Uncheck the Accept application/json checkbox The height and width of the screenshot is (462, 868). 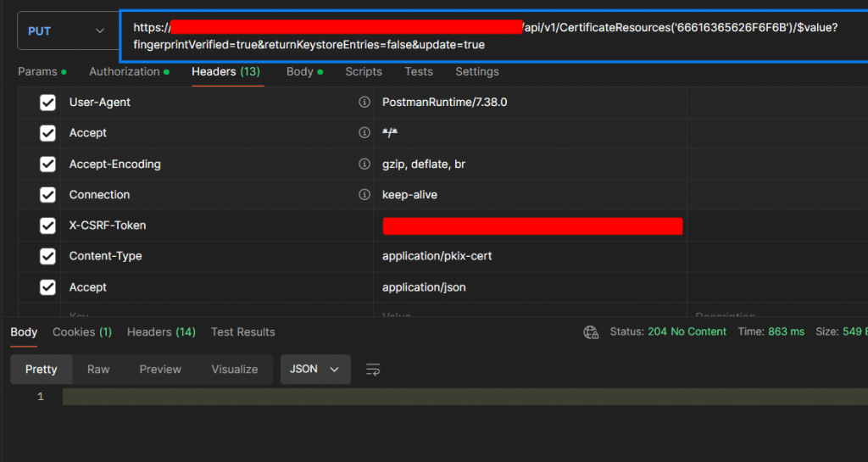click(x=47, y=287)
